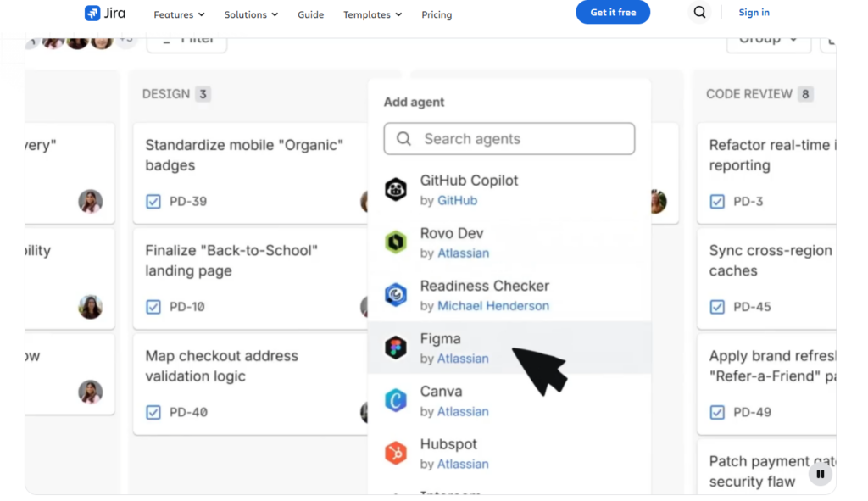Image resolution: width=868 pixels, height=501 pixels.
Task: Click the magnifier icon in Search agents field
Action: click(x=404, y=138)
